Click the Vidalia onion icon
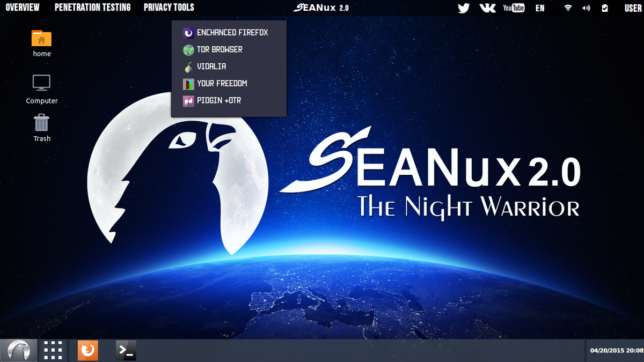Screen dimensions: 644x362 [188, 67]
